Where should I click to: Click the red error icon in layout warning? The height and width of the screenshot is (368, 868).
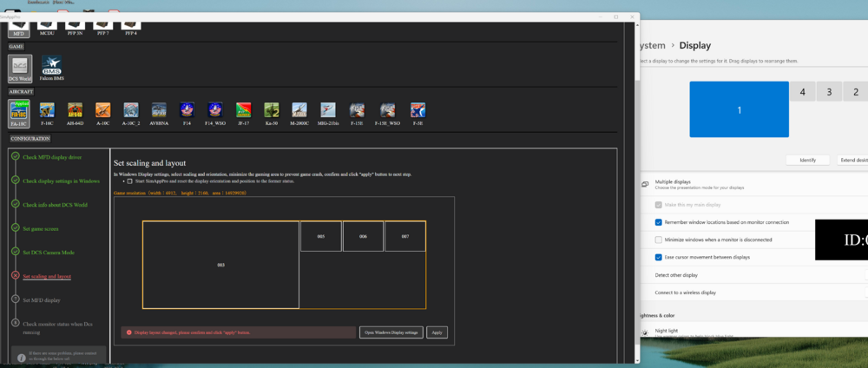tap(129, 332)
